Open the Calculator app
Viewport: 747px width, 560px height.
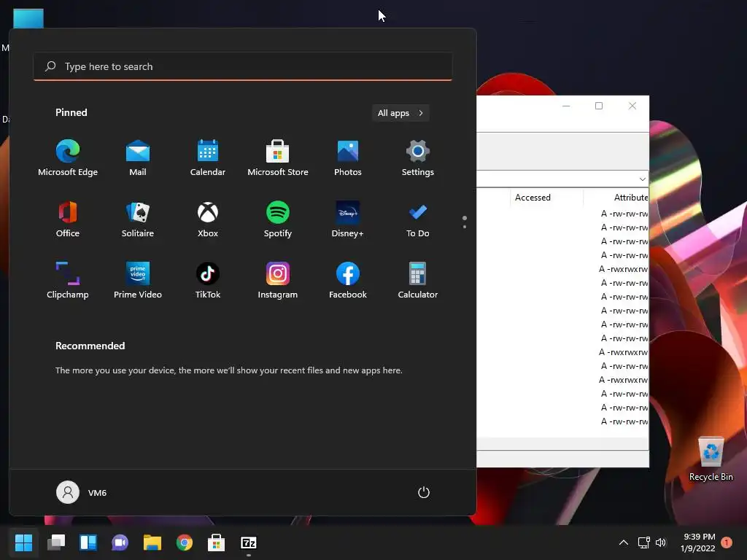(418, 281)
